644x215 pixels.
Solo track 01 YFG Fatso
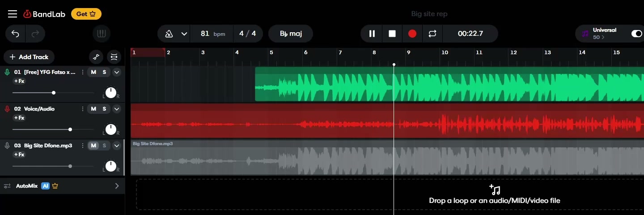tap(105, 72)
